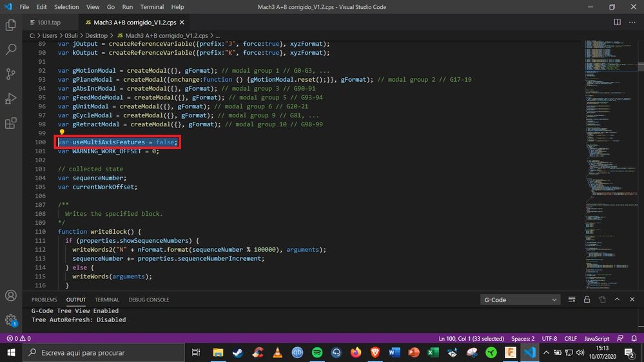The height and width of the screenshot is (362, 644).
Task: Click the Users breadcrumb segment
Action: [x=50, y=35]
